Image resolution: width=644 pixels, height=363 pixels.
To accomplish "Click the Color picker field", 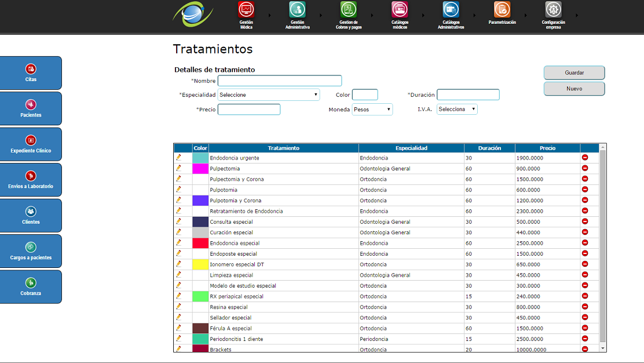I will 365,95.
